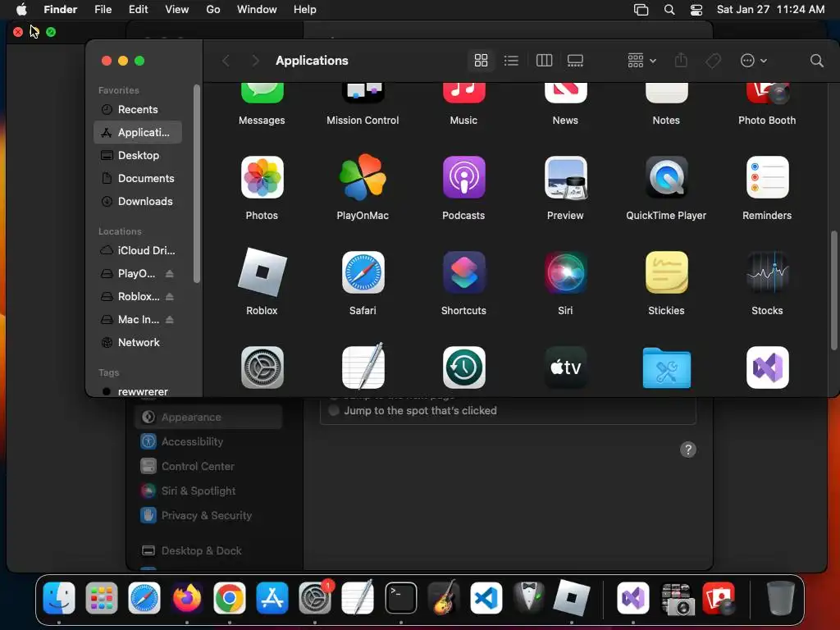Eject the PlayO... volume

pyautogui.click(x=169, y=273)
